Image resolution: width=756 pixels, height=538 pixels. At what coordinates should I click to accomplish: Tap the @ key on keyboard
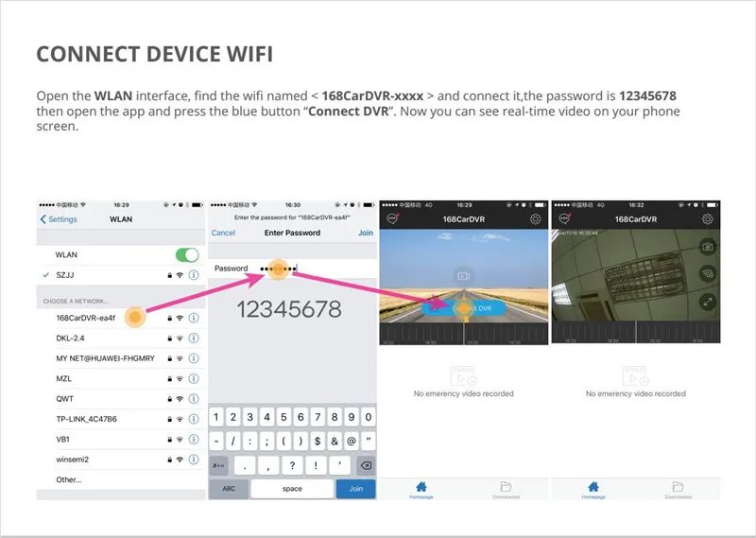[352, 441]
